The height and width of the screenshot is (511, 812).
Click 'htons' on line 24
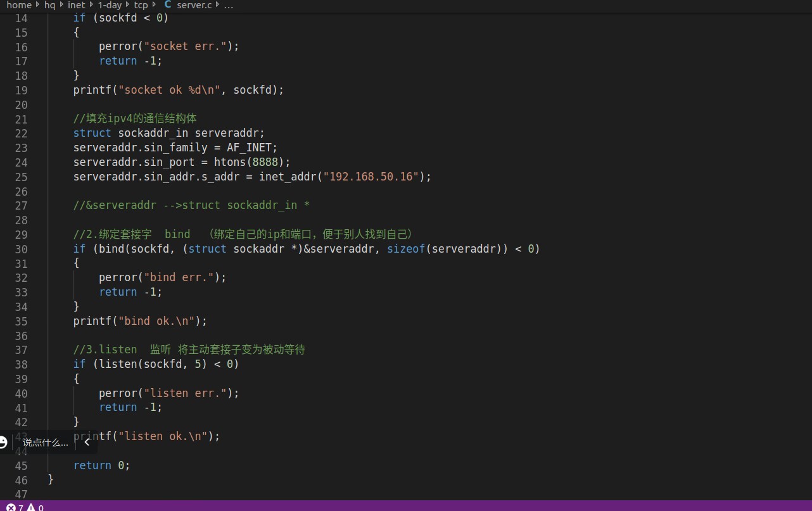pos(230,162)
